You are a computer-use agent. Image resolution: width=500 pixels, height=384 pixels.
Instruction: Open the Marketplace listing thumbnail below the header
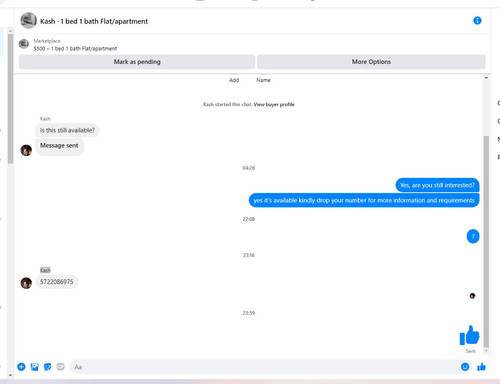24,44
